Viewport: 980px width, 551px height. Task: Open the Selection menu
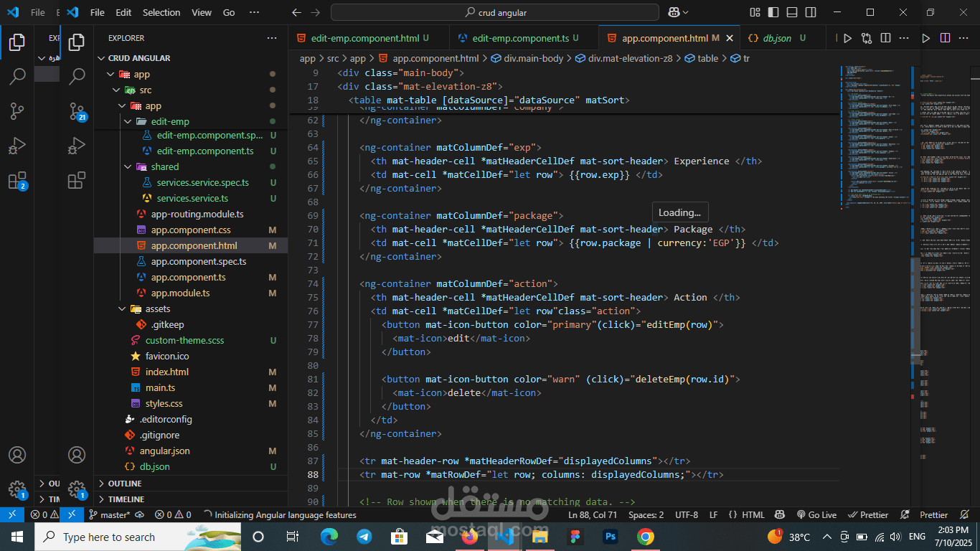click(x=161, y=12)
